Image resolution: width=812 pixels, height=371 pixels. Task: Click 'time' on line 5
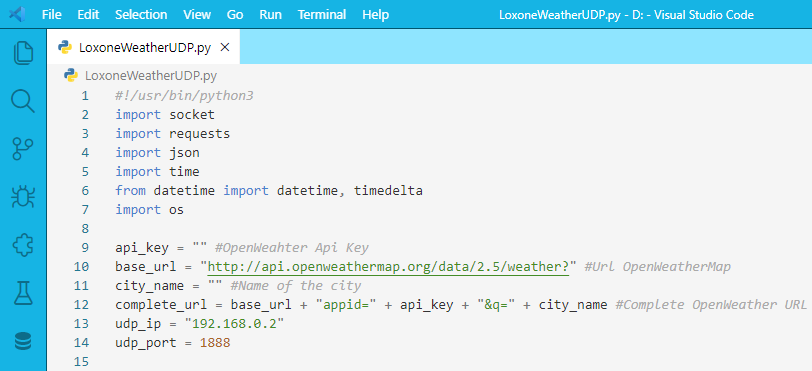coord(184,172)
